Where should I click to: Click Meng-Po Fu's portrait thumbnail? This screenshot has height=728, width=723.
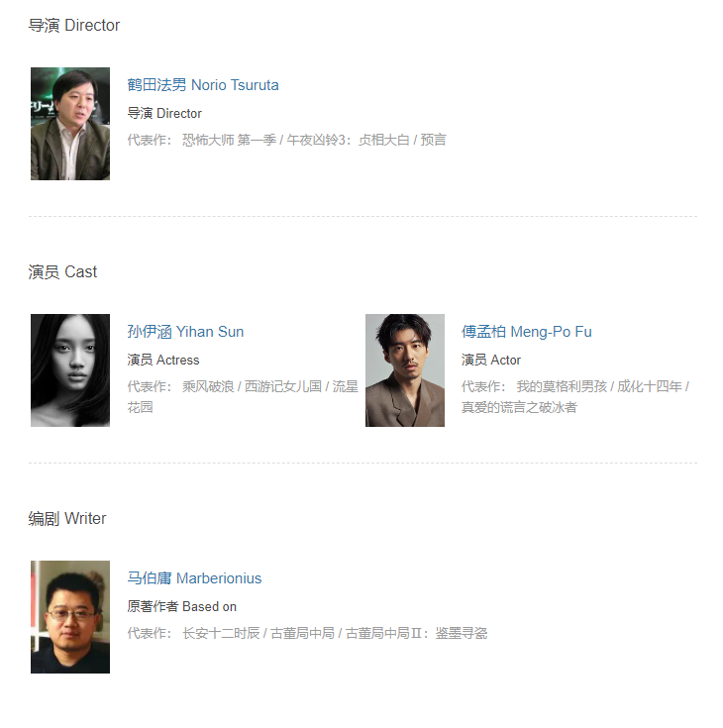pos(405,370)
